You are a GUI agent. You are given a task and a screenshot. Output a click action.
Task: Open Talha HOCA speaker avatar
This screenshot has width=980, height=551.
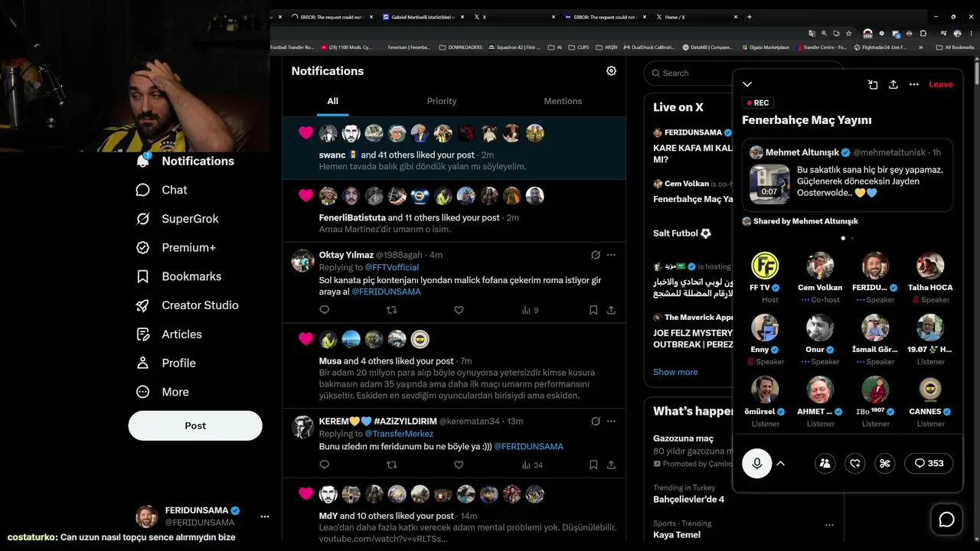point(930,266)
